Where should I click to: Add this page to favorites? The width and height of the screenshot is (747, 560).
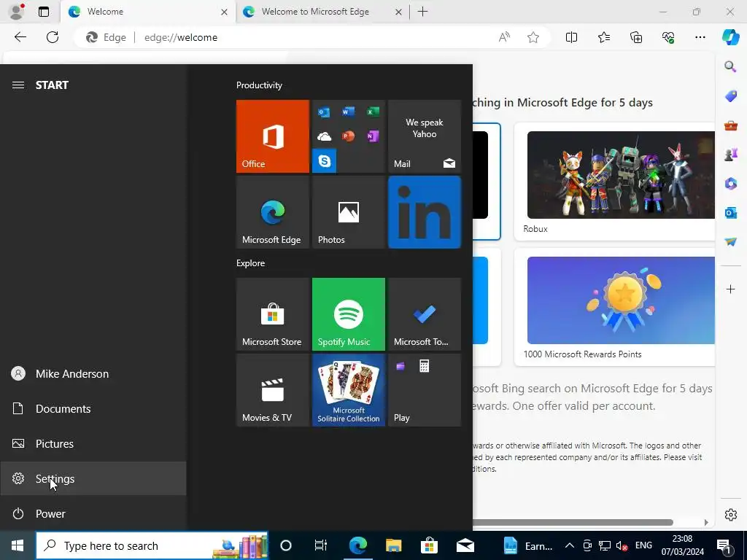(533, 37)
